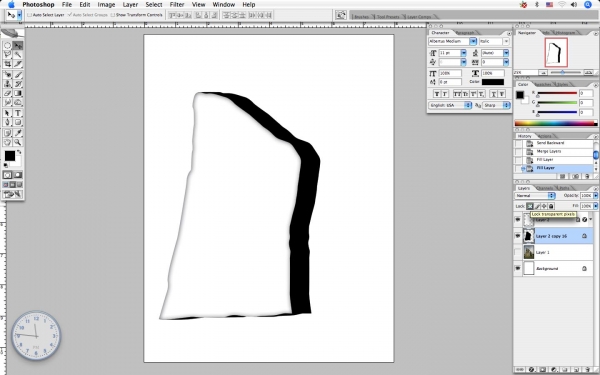Viewport: 600px width, 375px height.
Task: Select the Slice tool
Action: [x=18, y=64]
